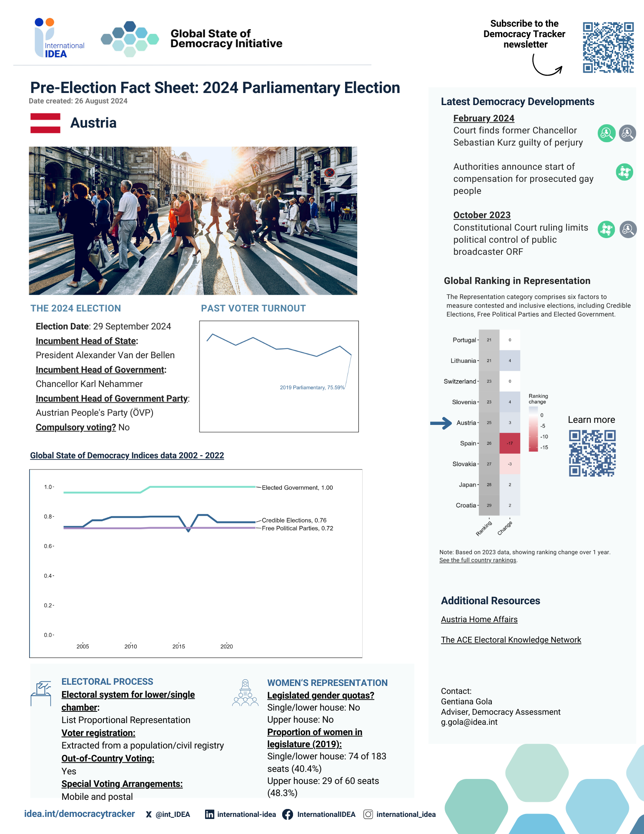Click the past voter turnout chart
644x834 pixels.
click(x=279, y=377)
